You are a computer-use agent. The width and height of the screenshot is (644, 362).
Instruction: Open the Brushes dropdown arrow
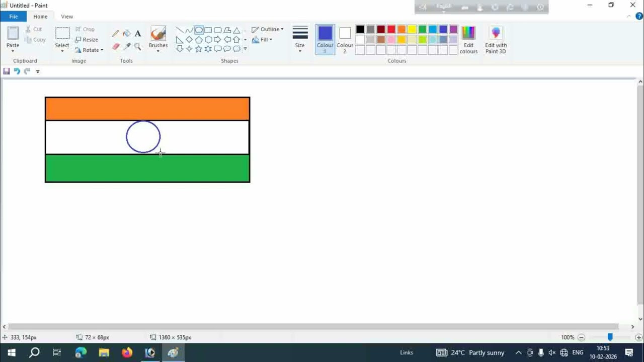click(x=158, y=51)
